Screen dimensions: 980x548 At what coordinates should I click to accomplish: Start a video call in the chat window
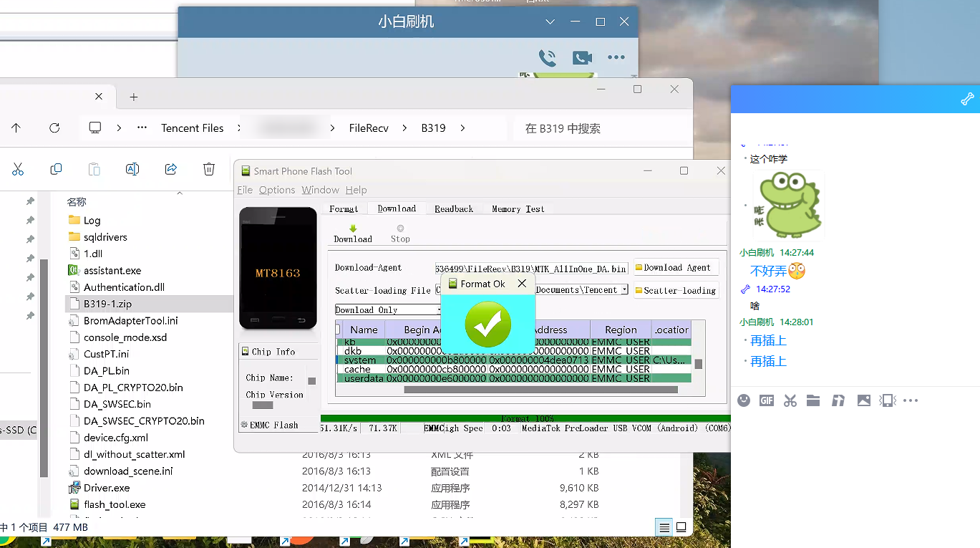click(x=582, y=57)
